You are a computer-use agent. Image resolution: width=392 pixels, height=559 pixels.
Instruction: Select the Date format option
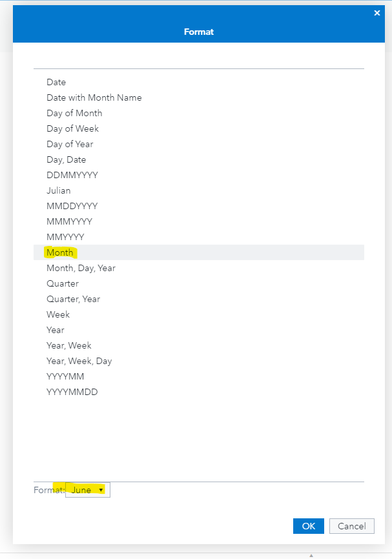pos(56,82)
